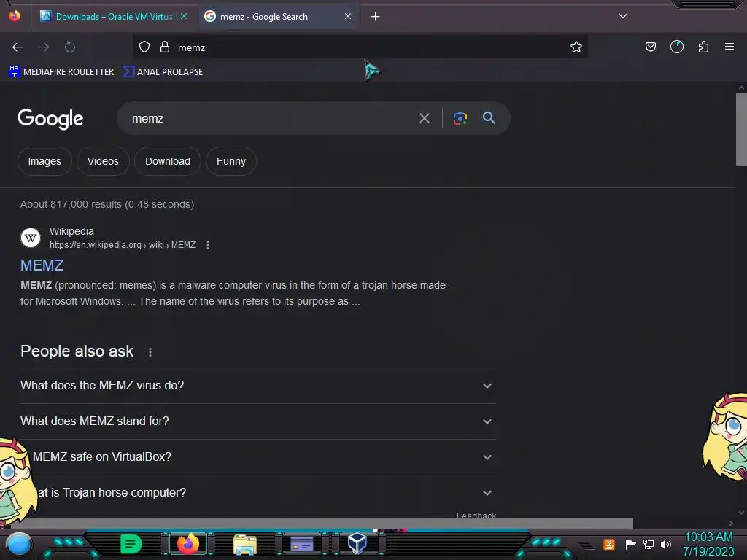
Task: Open People also ask options menu
Action: coord(150,352)
